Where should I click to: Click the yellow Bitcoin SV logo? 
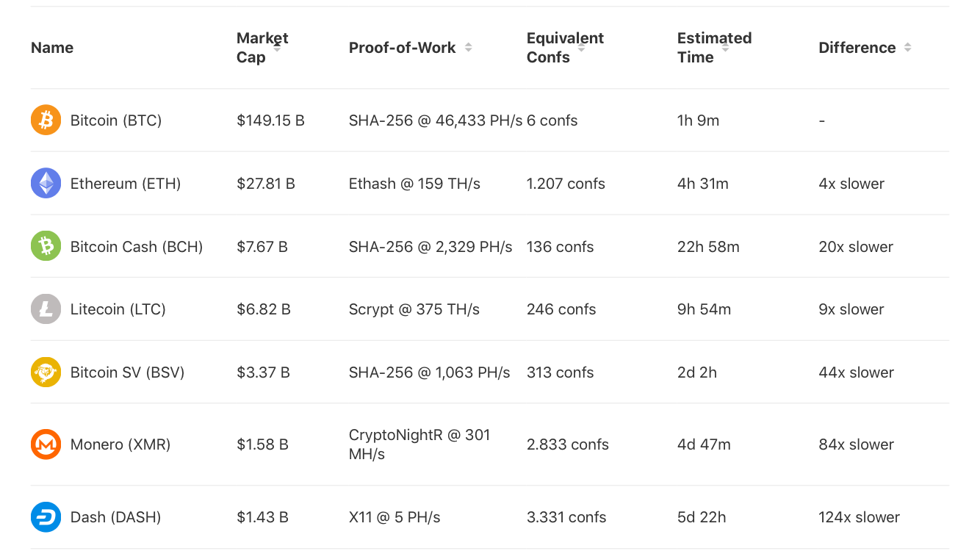pyautogui.click(x=46, y=372)
